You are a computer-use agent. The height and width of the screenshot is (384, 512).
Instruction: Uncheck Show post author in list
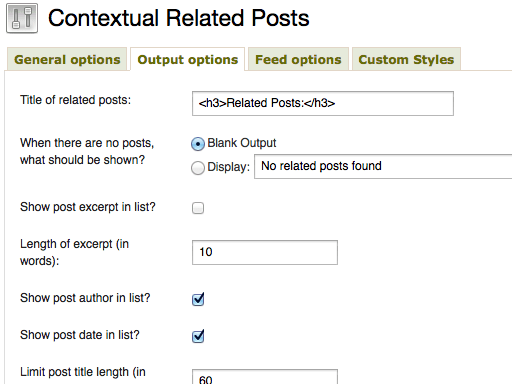coord(198,299)
